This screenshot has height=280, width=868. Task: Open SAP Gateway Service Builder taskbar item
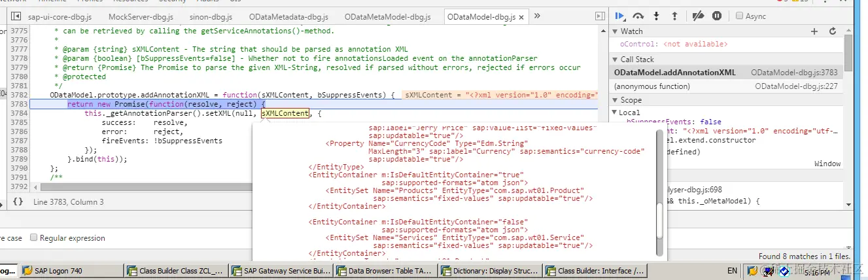point(280,270)
